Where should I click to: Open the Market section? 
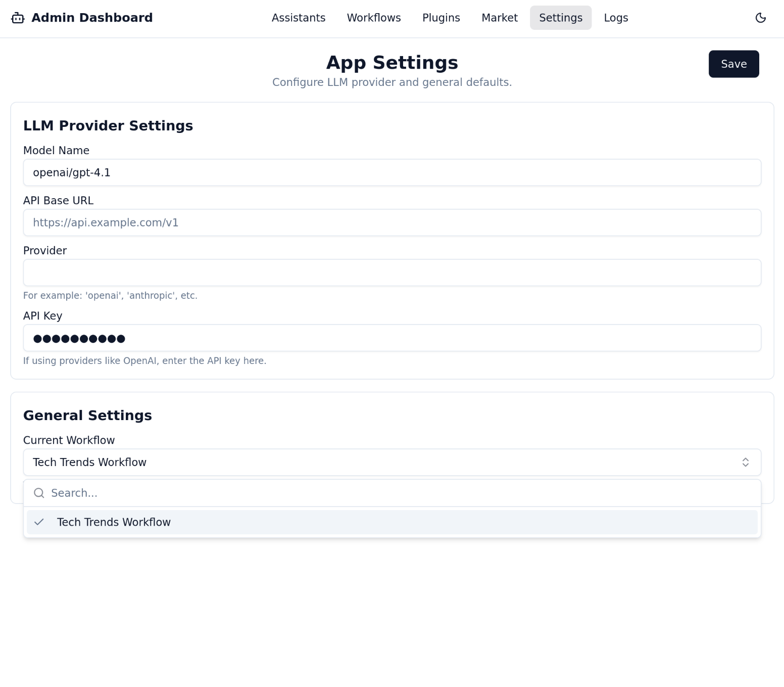tap(499, 18)
